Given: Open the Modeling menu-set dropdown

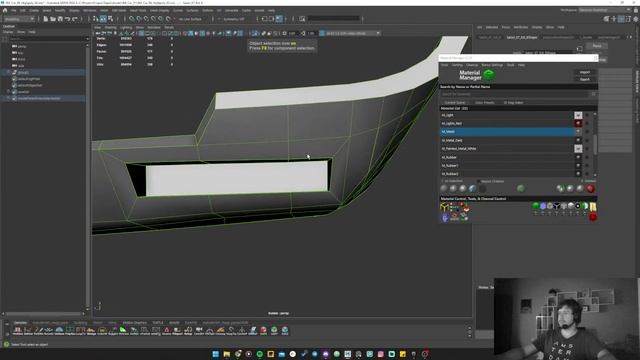Looking at the screenshot, I should 19,19.
